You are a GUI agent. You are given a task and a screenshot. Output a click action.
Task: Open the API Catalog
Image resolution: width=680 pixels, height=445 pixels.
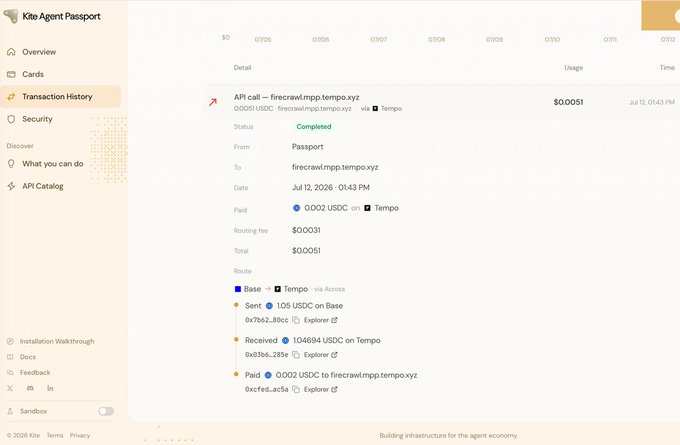(x=42, y=186)
